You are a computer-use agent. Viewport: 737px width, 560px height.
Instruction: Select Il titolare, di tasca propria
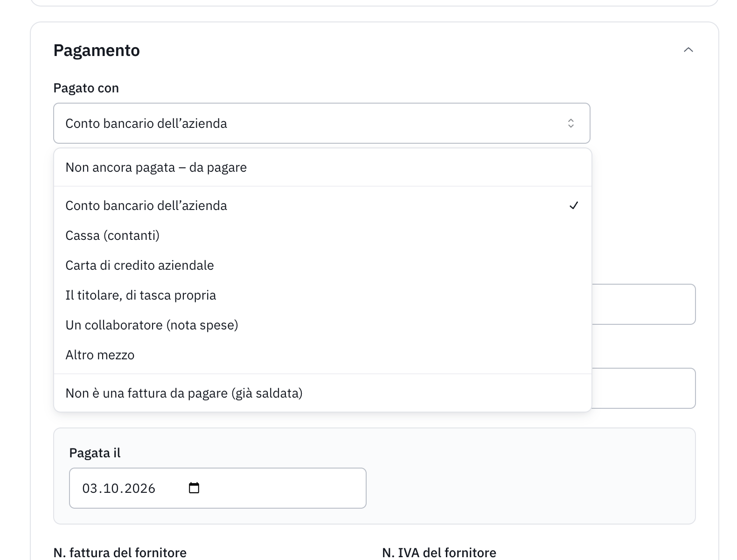323,295
